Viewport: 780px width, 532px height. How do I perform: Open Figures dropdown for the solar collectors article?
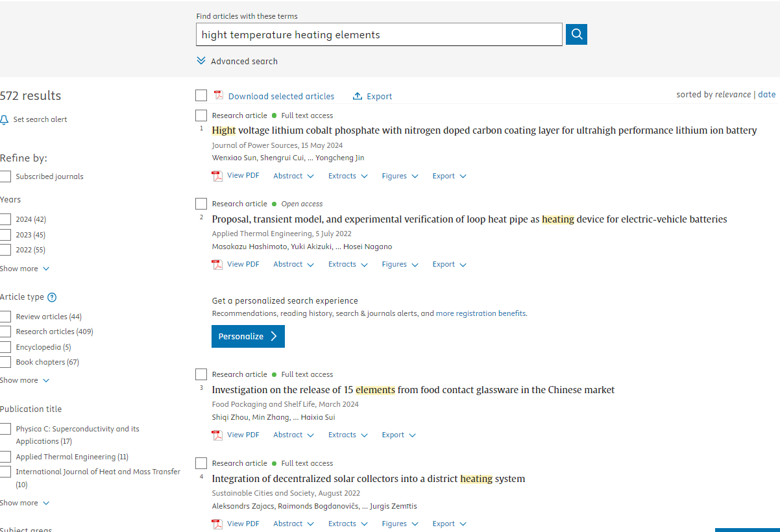pos(400,524)
